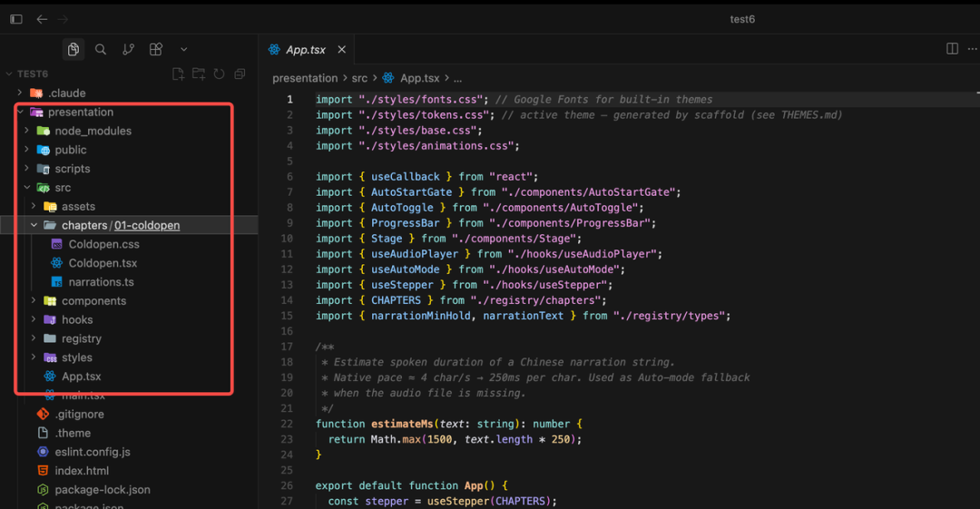This screenshot has height=509, width=980.
Task: Select the App.tsx editor tab
Action: [x=307, y=49]
